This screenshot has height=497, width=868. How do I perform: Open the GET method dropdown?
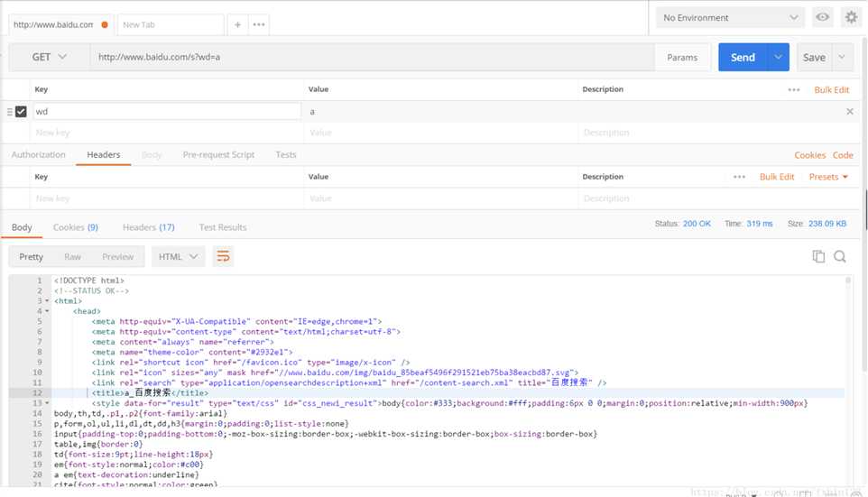(50, 57)
